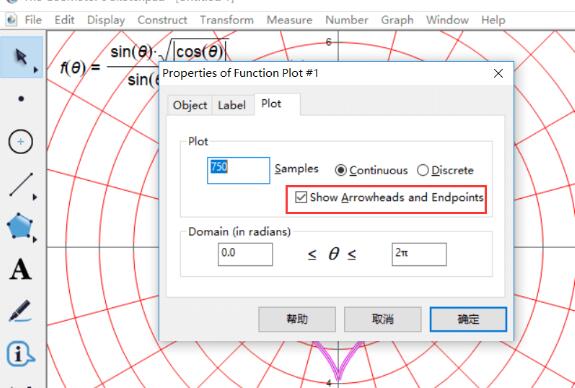The height and width of the screenshot is (388, 575).
Task: Click the Samples number input field
Action: [x=238, y=170]
